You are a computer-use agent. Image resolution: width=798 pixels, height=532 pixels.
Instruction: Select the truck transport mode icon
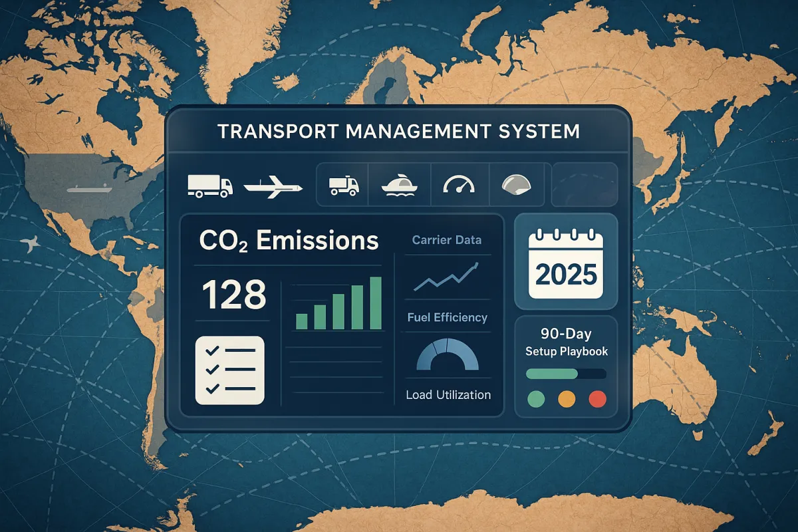pos(209,186)
